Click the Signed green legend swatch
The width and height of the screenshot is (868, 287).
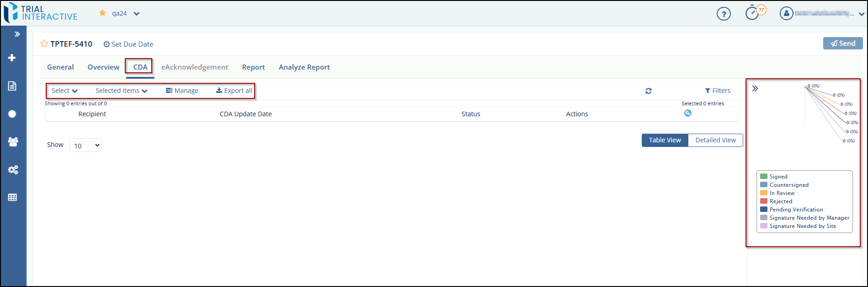coord(763,177)
